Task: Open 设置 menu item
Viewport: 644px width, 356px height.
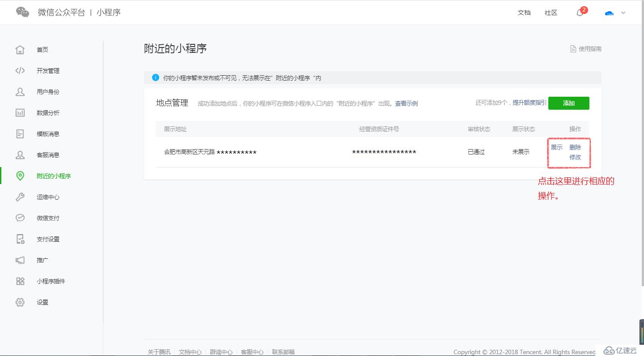Action: 42,302
